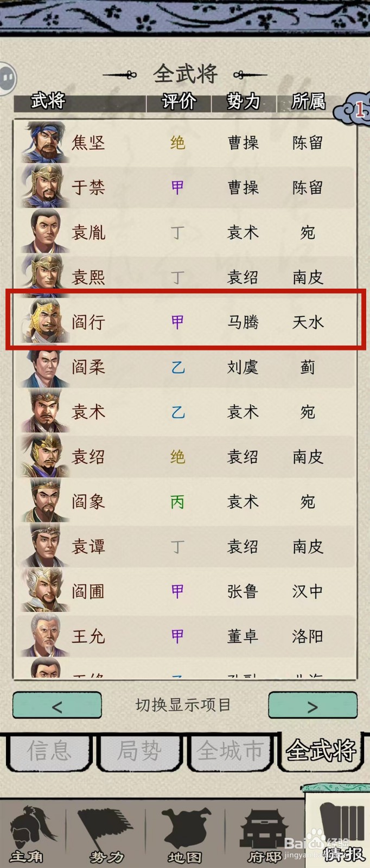The width and height of the screenshot is (370, 868).
Task: Switch to the 信息 tab
Action: pos(49,752)
